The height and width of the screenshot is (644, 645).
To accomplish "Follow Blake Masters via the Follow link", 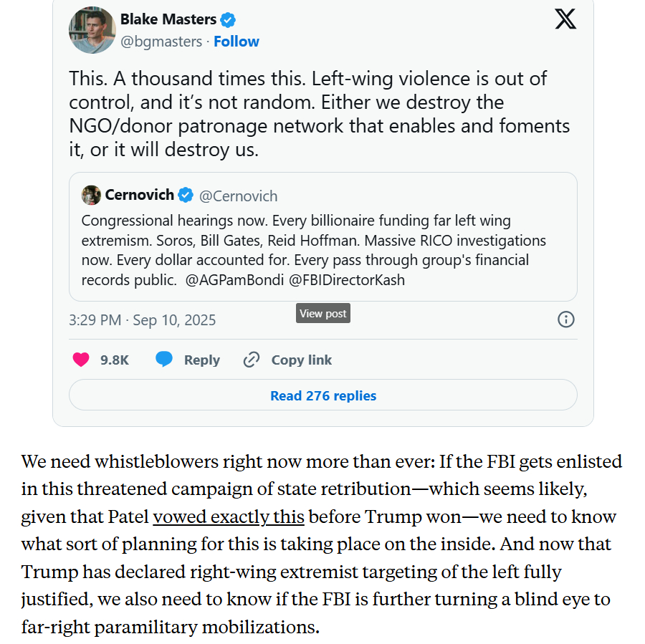I will 236,42.
